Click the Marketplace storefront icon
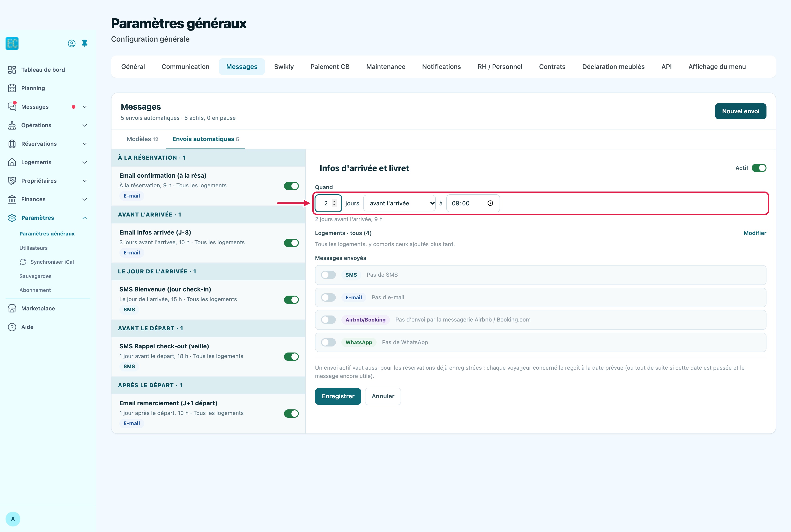791x532 pixels. [12, 308]
